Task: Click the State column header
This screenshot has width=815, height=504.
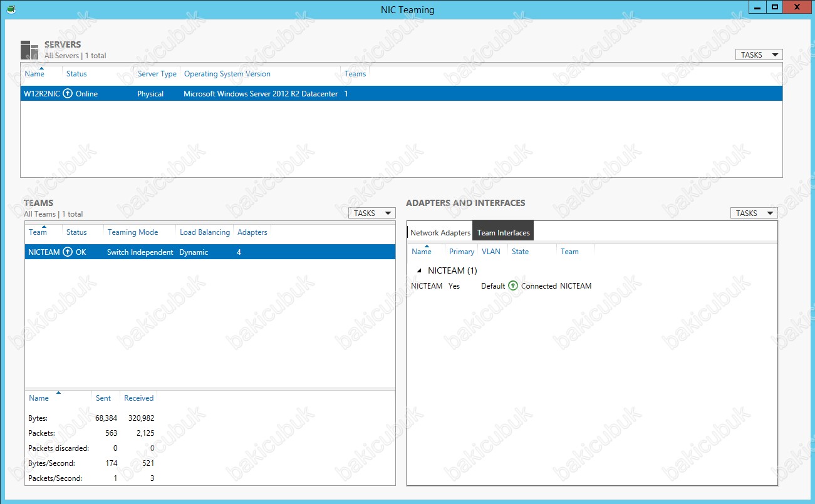Action: [x=520, y=252]
